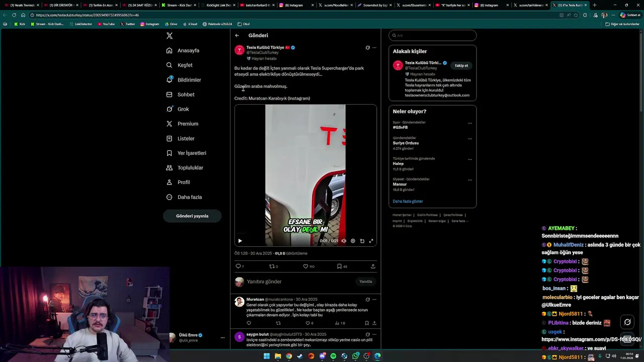This screenshot has width=644, height=362.
Task: Click Grok icon on Muratcan reply
Action: [x=367, y=300]
